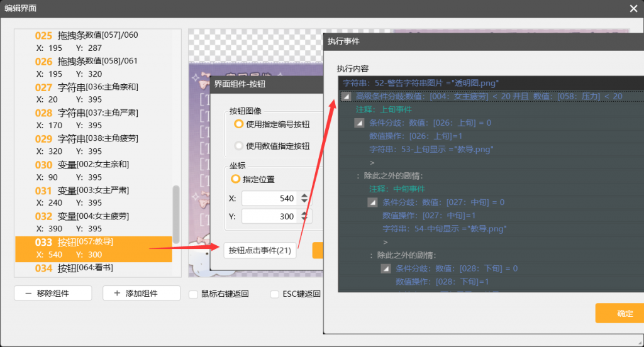Select line 数值操作: [027:中旬]=1
This screenshot has height=347, width=644.
click(x=491, y=216)
